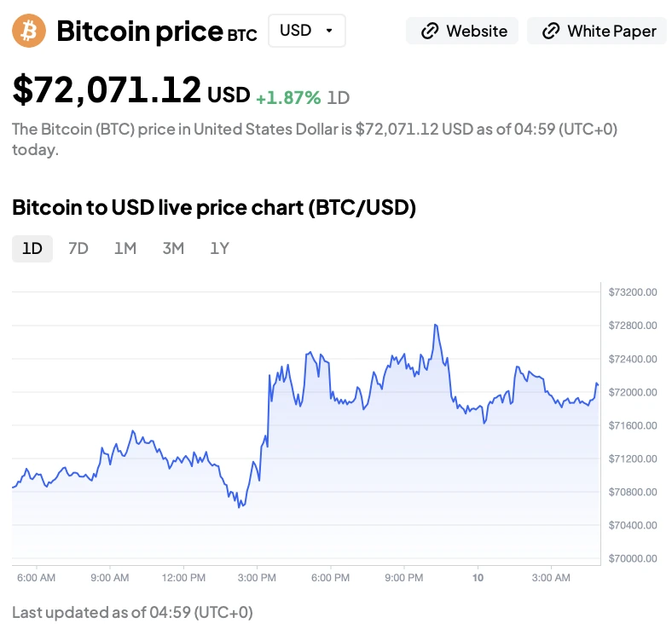Click the chart low point near 3:00 PM

pos(240,508)
